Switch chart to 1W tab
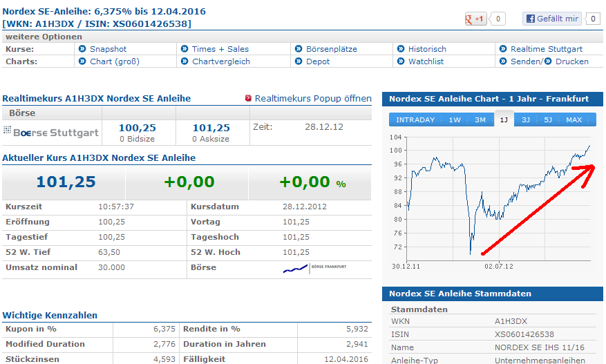The image size is (606, 364). coord(455,119)
